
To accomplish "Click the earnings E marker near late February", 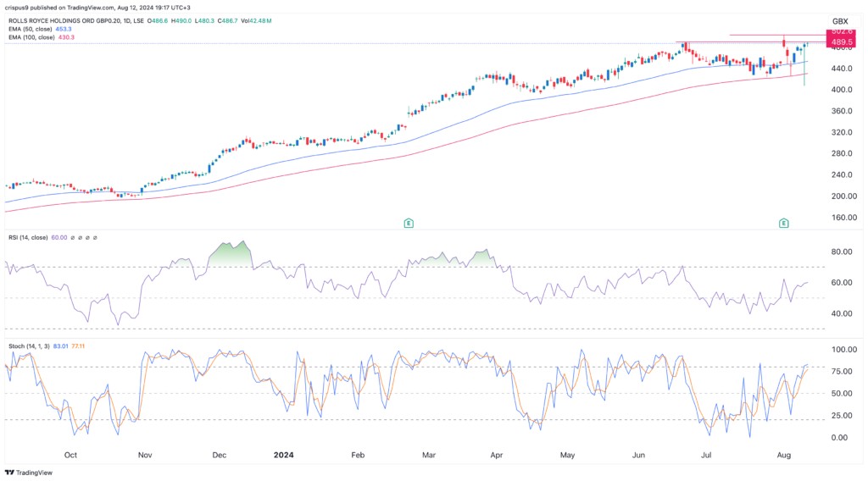I will tap(409, 223).
